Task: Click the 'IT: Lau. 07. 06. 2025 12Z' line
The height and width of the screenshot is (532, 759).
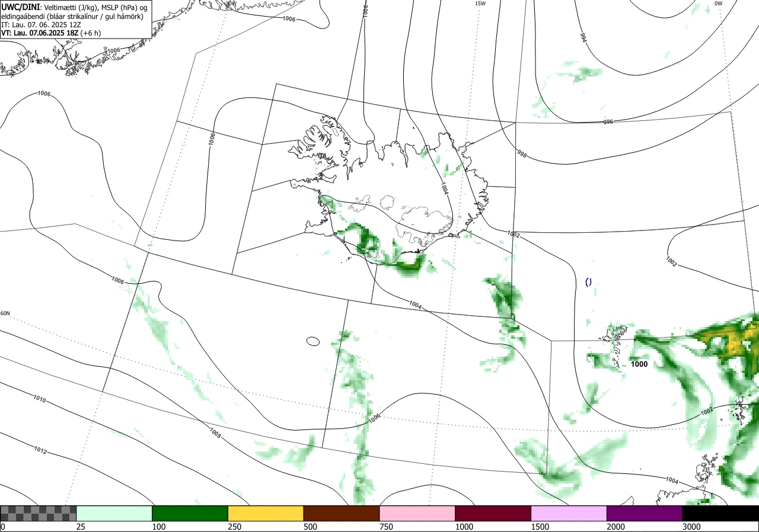Action: click(x=40, y=25)
